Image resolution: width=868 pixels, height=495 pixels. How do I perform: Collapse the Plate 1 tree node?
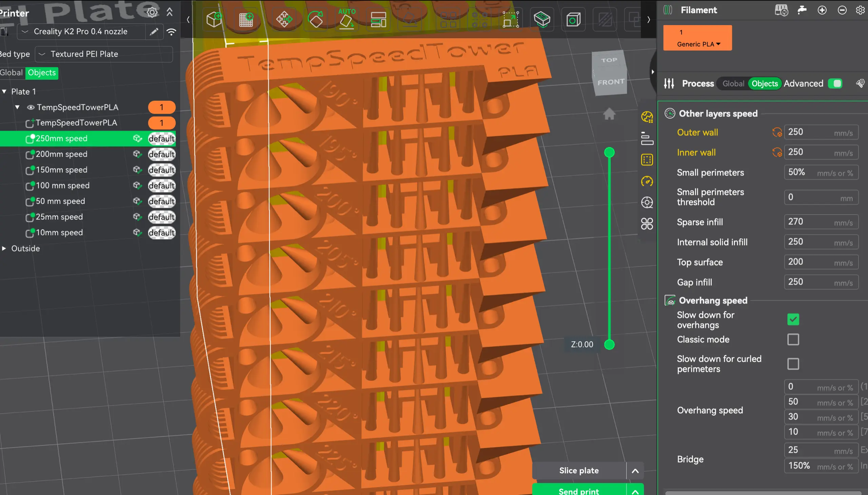tap(4, 92)
